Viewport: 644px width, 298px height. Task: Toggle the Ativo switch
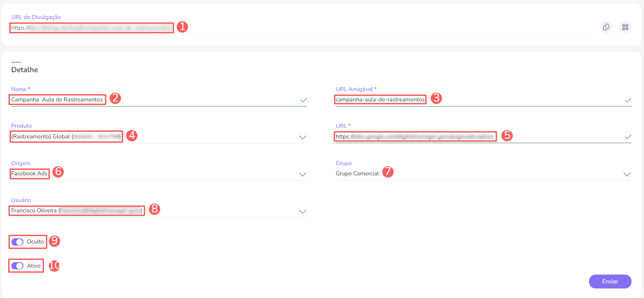(x=17, y=266)
